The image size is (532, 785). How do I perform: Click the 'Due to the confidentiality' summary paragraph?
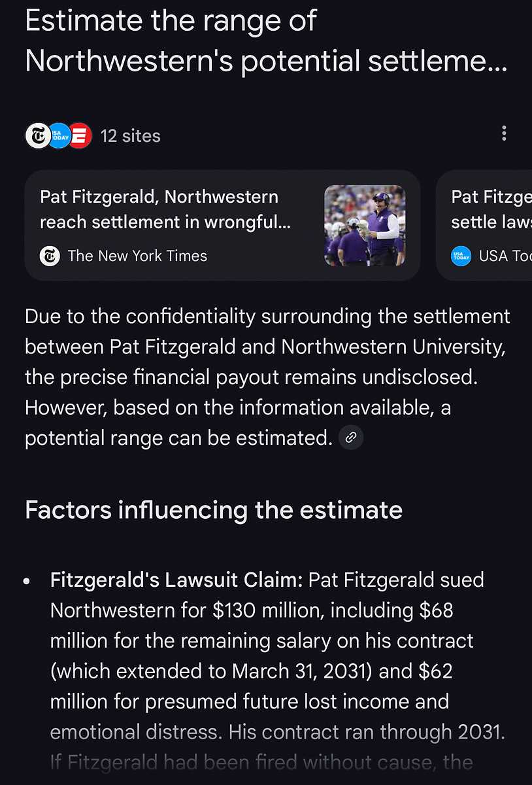[x=267, y=377]
